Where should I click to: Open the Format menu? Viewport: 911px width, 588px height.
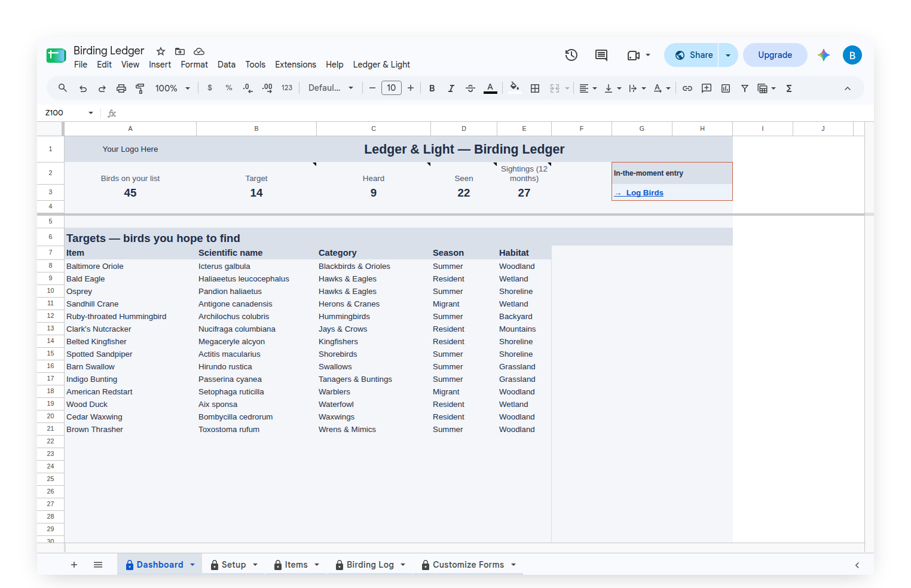[x=194, y=65]
